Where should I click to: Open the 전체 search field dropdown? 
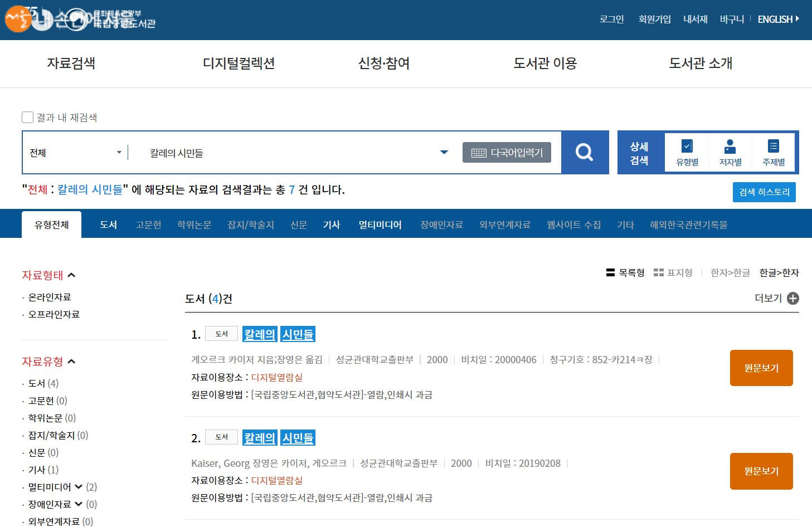tap(75, 153)
